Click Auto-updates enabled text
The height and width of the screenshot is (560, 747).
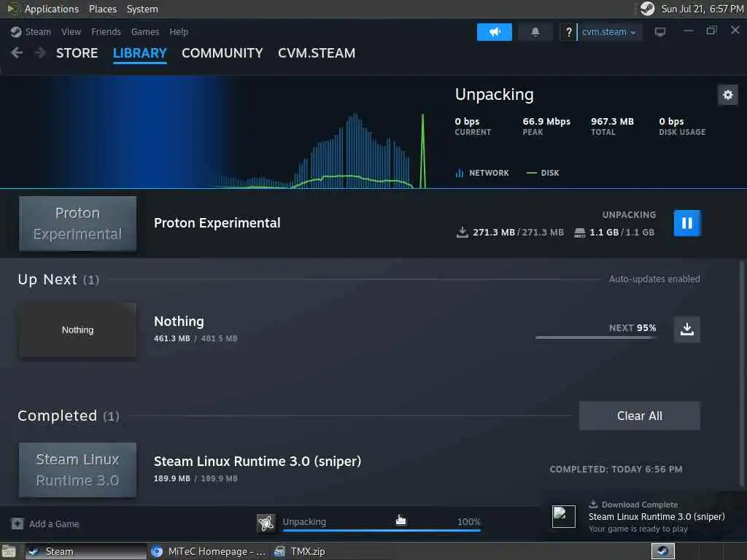point(654,279)
